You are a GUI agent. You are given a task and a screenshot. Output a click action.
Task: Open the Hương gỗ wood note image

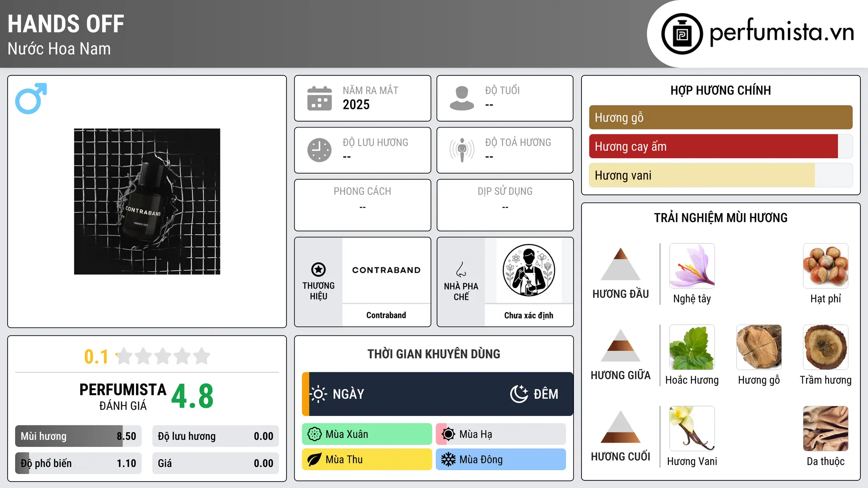(x=759, y=347)
